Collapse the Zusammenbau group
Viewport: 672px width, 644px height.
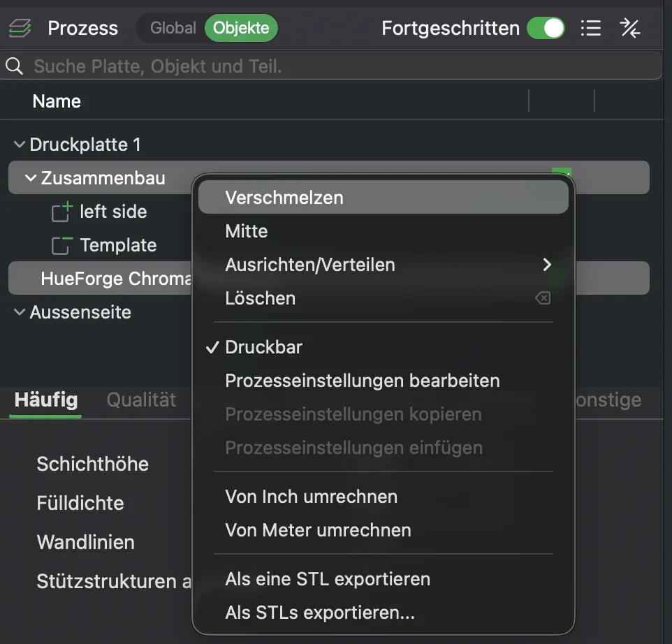coord(31,177)
